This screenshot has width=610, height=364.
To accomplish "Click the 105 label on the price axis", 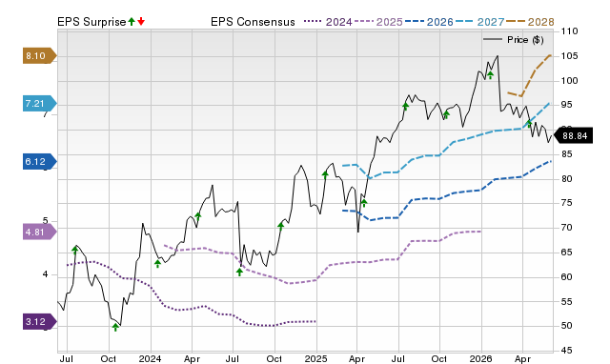I will tap(570, 56).
